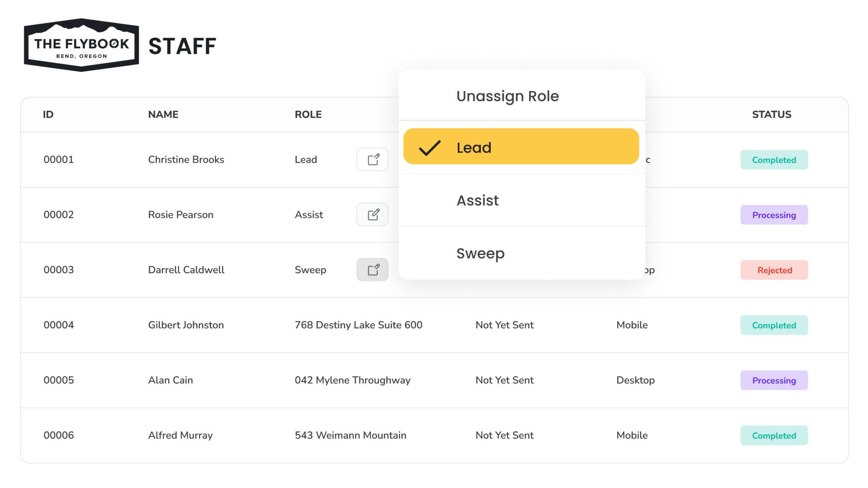
Task: Click Processing badge for Alan Cain
Action: click(x=774, y=380)
